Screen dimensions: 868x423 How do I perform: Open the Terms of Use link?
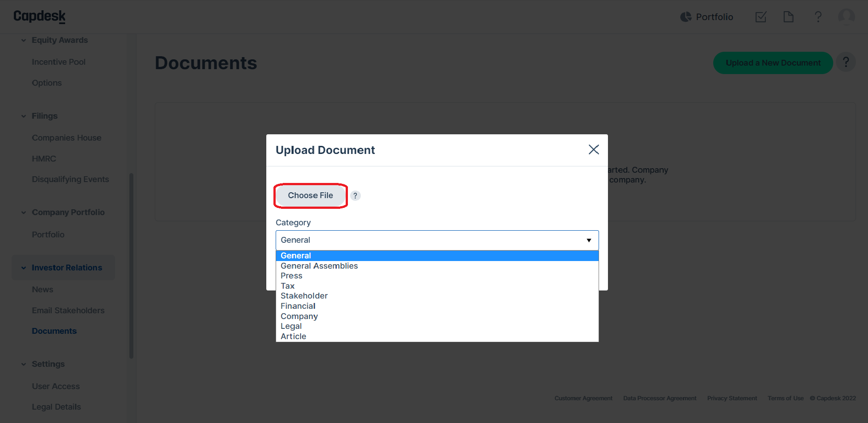point(785,398)
